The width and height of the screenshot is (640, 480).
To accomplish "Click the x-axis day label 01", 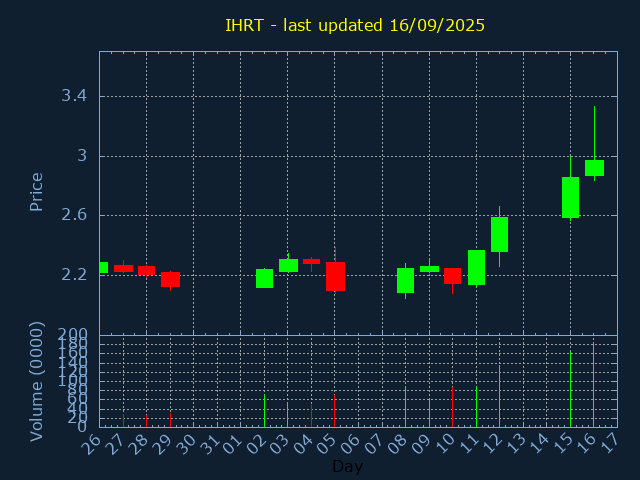I will tap(233, 443).
